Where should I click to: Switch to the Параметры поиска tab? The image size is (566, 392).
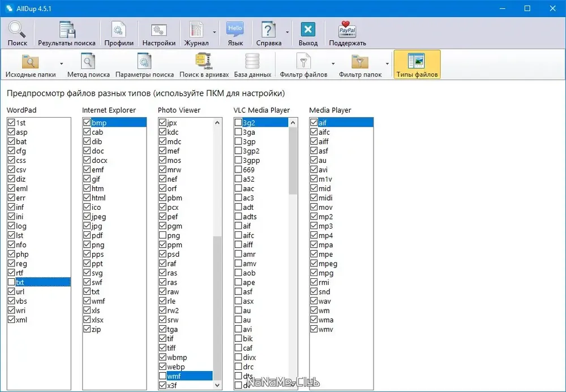tap(144, 65)
